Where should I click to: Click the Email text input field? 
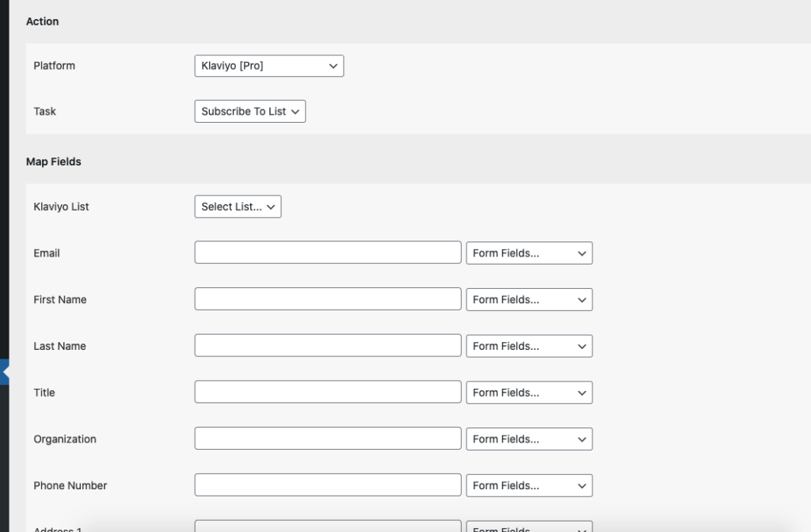pyautogui.click(x=328, y=253)
